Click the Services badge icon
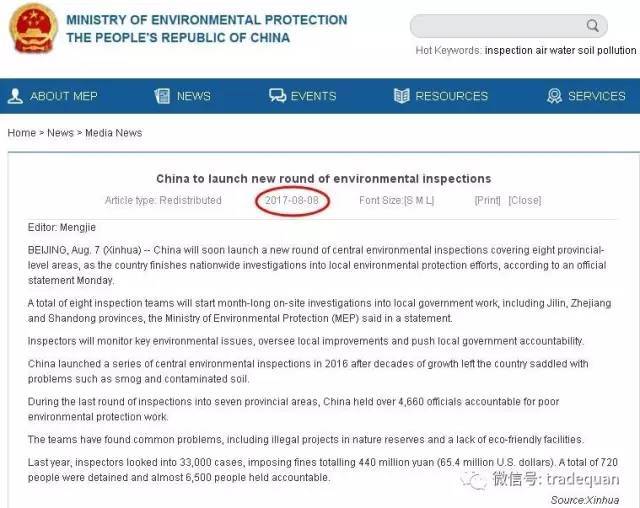Image resolution: width=640 pixels, height=508 pixels. (554, 96)
